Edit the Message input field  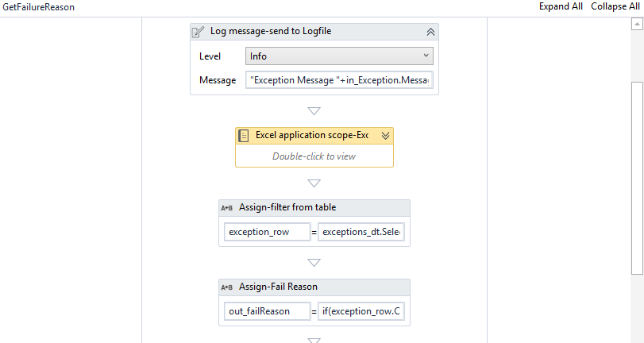coord(339,80)
